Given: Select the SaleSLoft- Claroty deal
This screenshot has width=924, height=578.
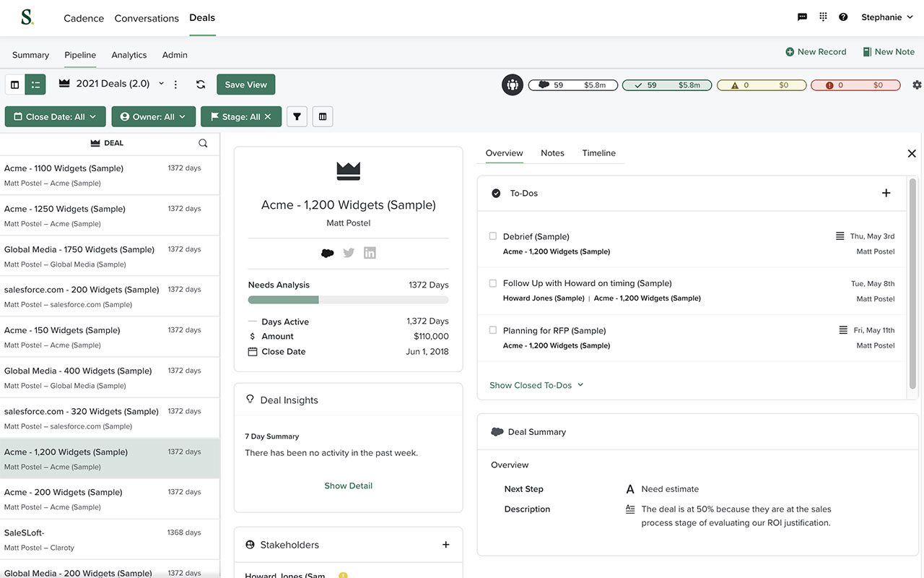Looking at the screenshot, I should click(110, 539).
